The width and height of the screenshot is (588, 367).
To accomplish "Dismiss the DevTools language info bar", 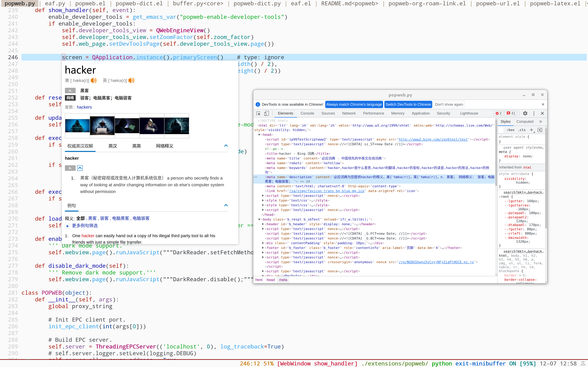I will (543, 104).
